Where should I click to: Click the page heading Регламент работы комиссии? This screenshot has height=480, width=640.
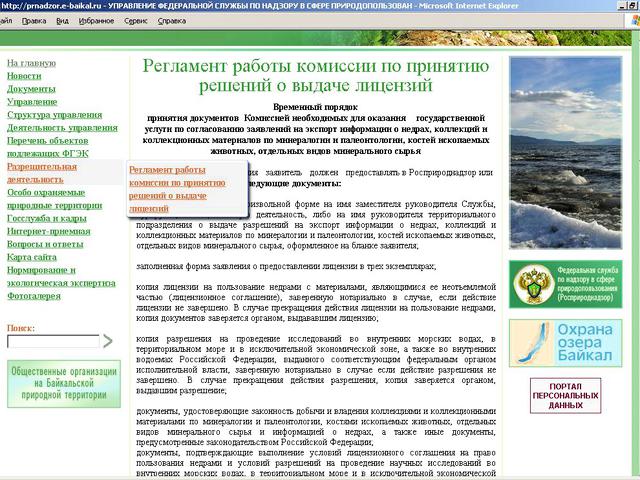pyautogui.click(x=315, y=76)
